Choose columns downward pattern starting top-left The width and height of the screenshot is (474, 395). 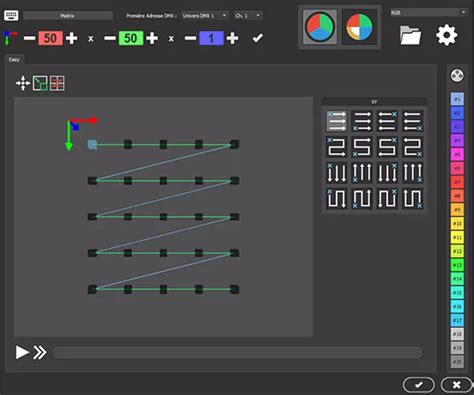tap(336, 172)
